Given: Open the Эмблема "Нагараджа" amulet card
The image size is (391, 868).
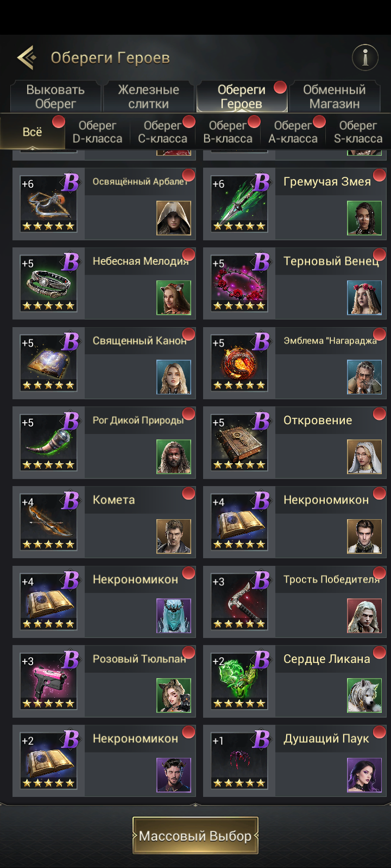Looking at the screenshot, I should 294,363.
